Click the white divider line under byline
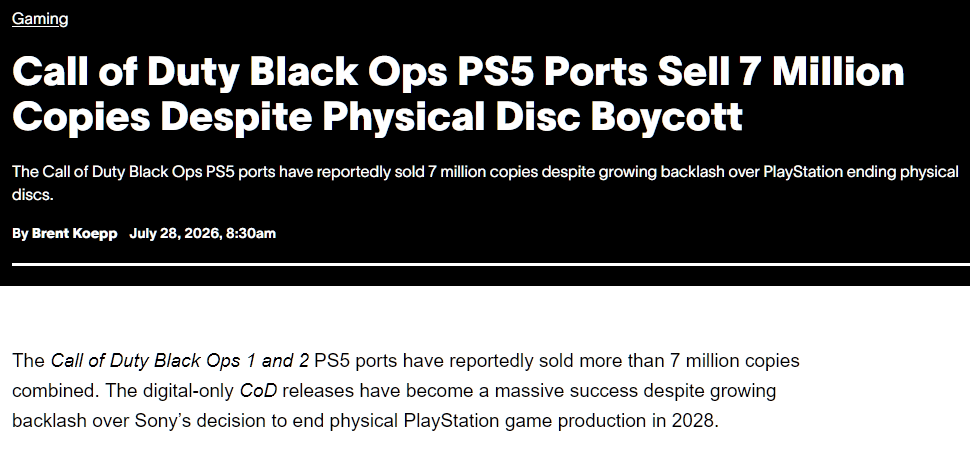Image resolution: width=970 pixels, height=452 pixels. [x=491, y=264]
